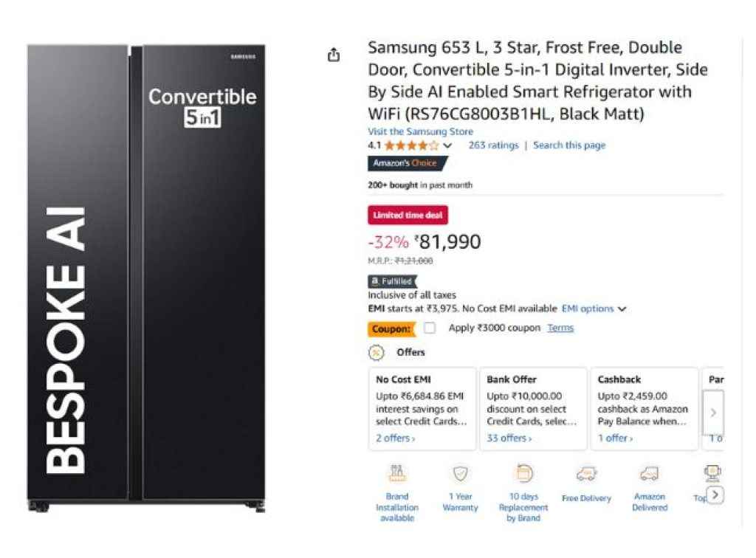756x558 pixels.
Task: Open the Cashback offer card
Action: [644, 409]
